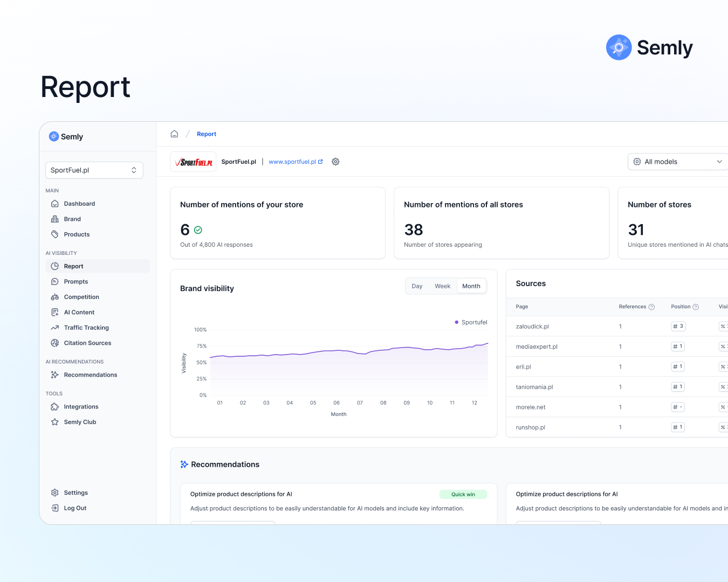The width and height of the screenshot is (728, 582).
Task: Expand the SportFuel.pl store selector
Action: [94, 170]
